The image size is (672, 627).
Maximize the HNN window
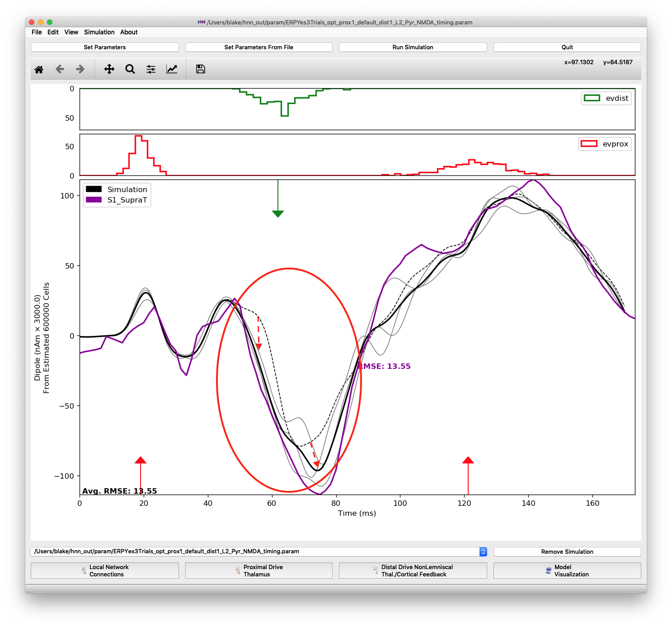50,22
